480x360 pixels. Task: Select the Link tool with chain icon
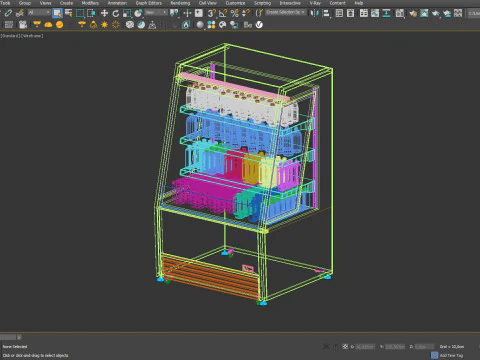pyautogui.click(x=8, y=13)
